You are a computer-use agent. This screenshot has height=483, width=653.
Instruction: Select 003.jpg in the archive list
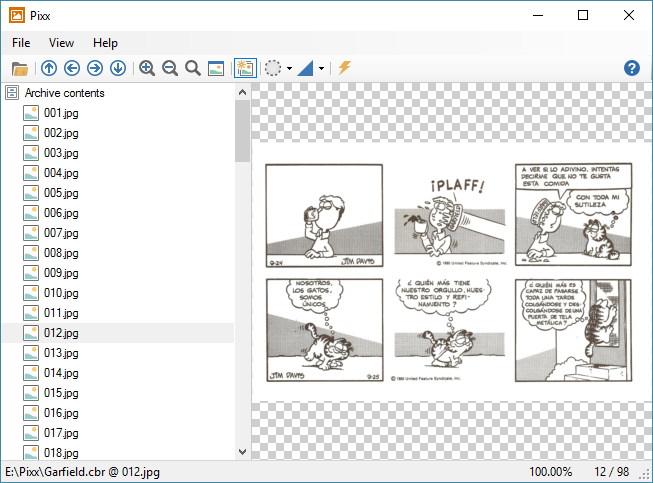tap(61, 153)
